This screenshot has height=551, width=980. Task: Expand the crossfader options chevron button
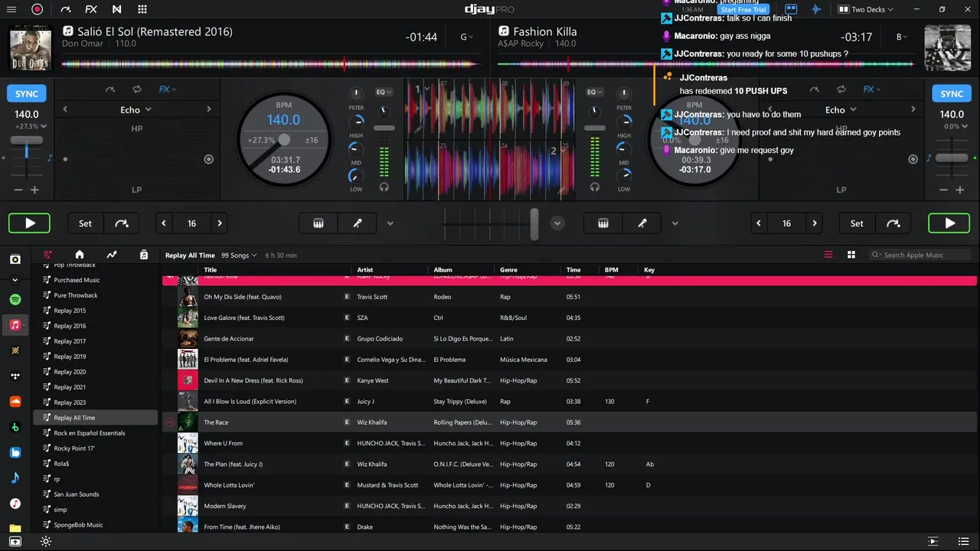click(557, 223)
